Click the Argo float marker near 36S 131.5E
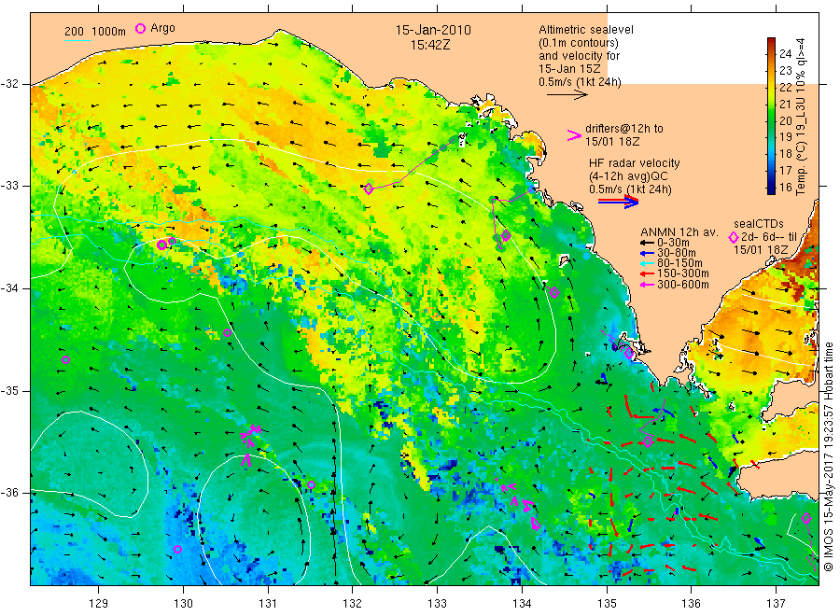This screenshot has height=616, width=840. 311,484
